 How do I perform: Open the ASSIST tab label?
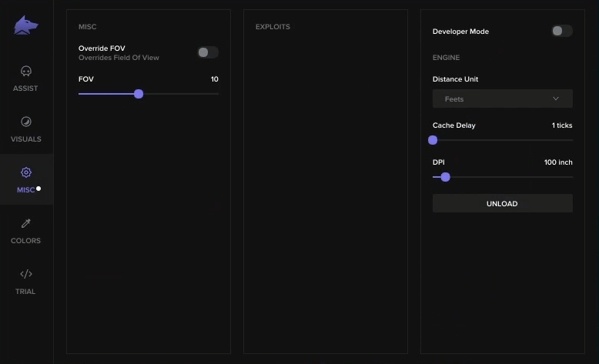[25, 88]
